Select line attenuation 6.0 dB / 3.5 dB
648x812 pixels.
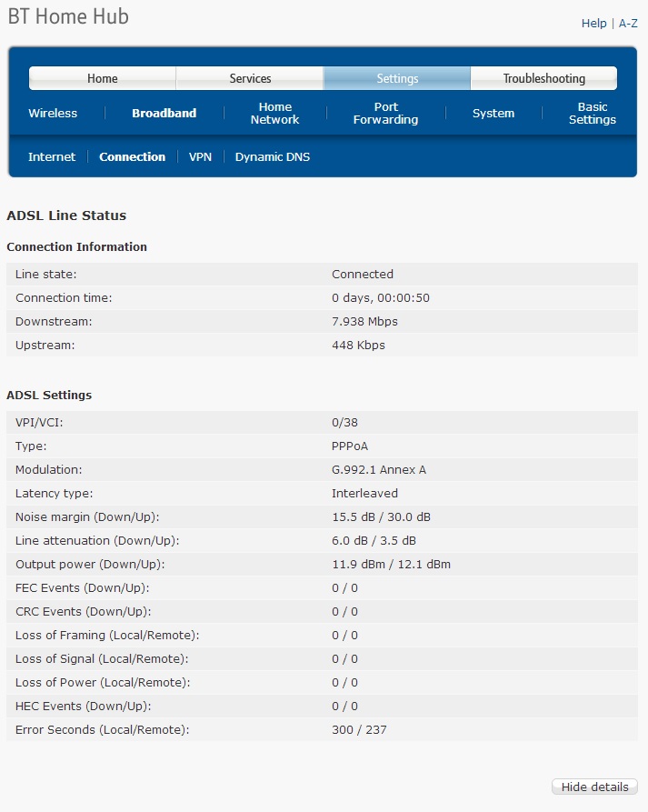tap(374, 541)
